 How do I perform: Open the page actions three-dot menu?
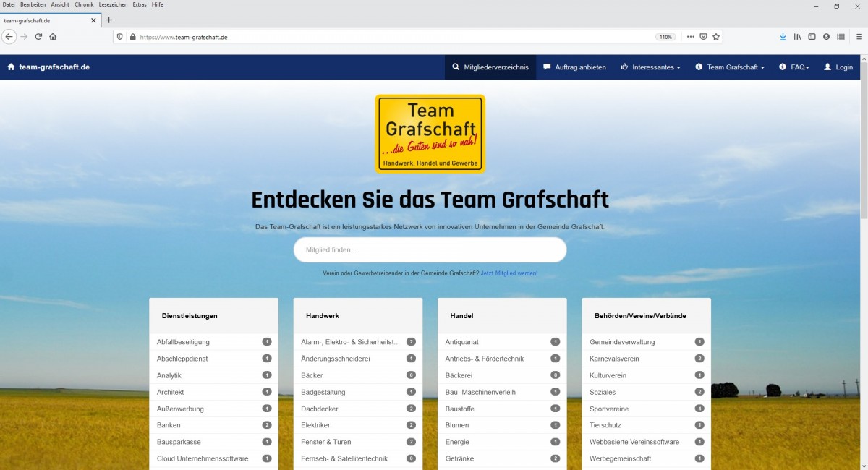click(691, 37)
